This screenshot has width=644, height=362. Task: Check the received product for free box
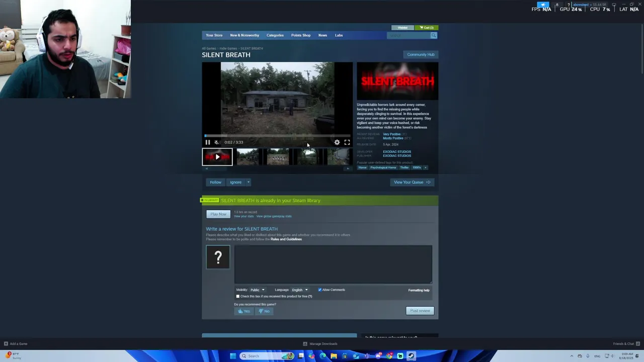click(238, 296)
